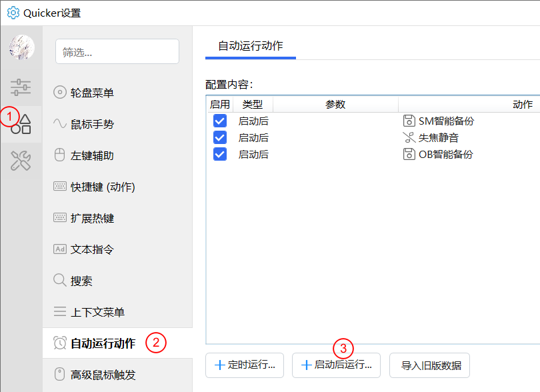Screen dimensions: 540x392
Task: Click the filter search box 筛选
Action: pyautogui.click(x=117, y=51)
